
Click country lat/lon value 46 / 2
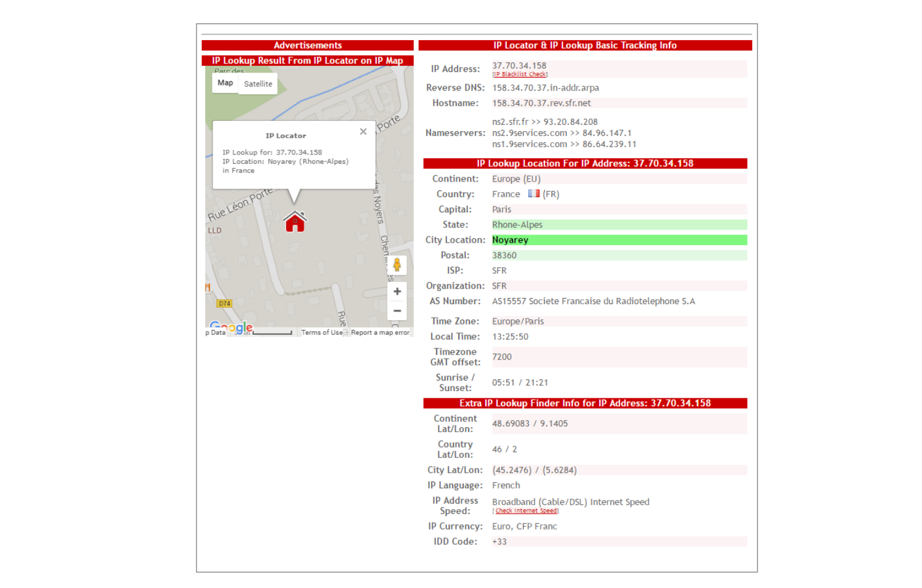504,449
